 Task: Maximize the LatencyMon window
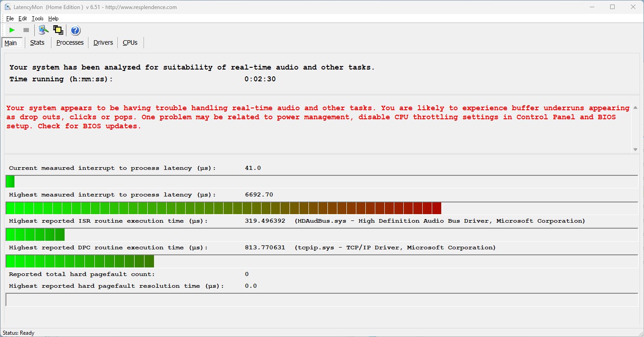(x=612, y=7)
